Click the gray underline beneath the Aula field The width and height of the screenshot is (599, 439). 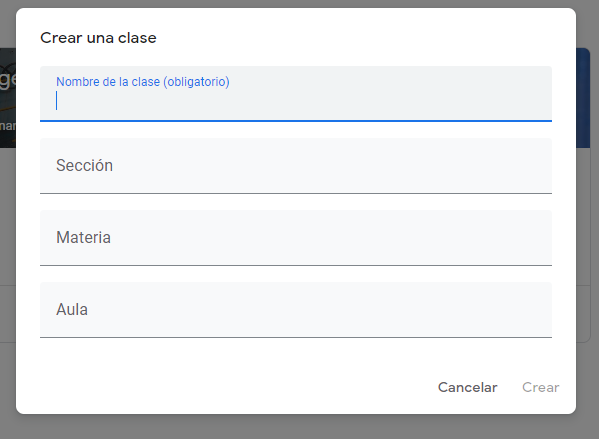pos(296,337)
